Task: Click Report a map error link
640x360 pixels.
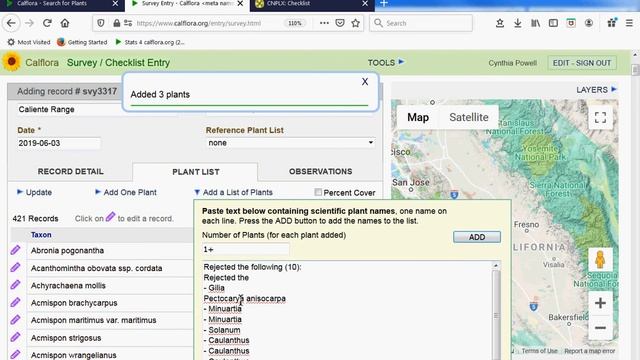Action: pyautogui.click(x=590, y=351)
